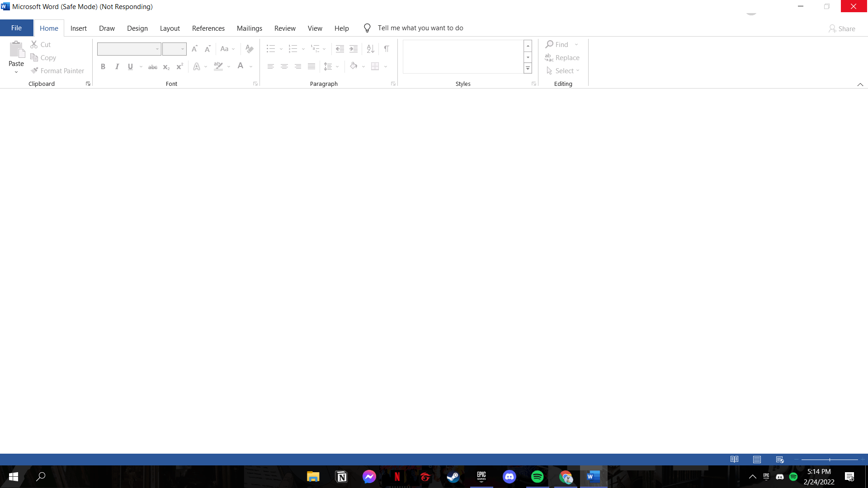Click the Tell me what you want search box
This screenshot has width=868, height=488.
click(420, 28)
